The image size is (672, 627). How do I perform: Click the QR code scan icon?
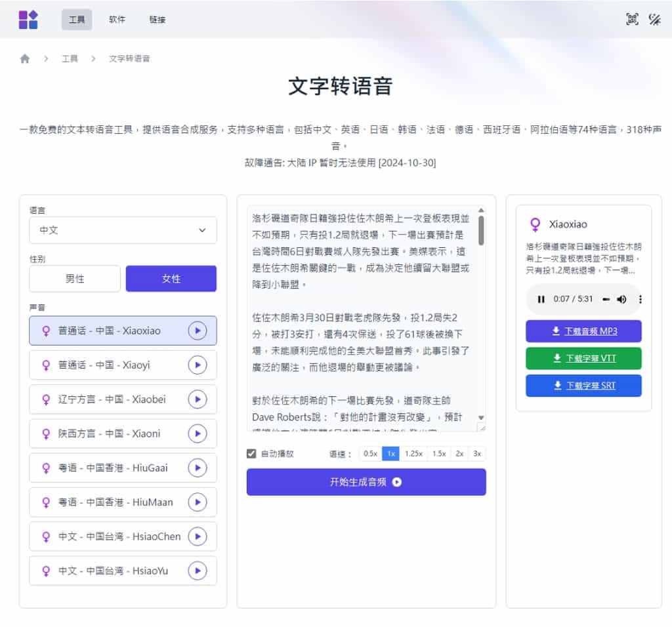pyautogui.click(x=632, y=19)
